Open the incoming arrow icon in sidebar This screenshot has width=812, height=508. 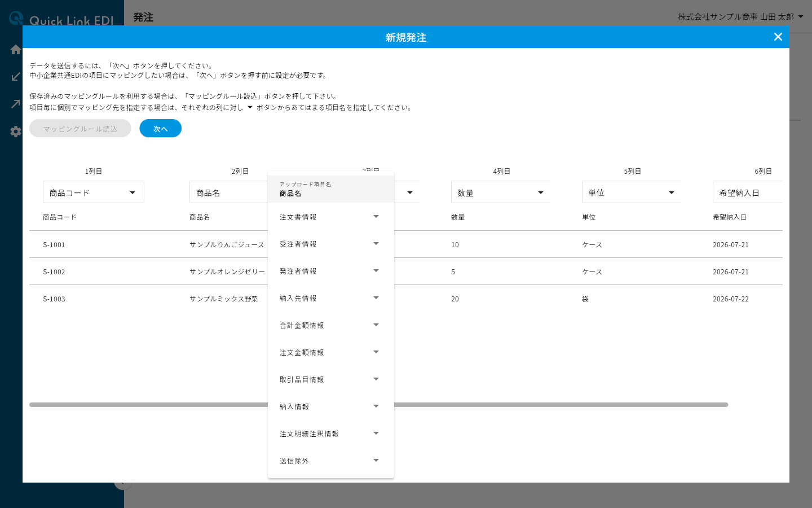16,77
